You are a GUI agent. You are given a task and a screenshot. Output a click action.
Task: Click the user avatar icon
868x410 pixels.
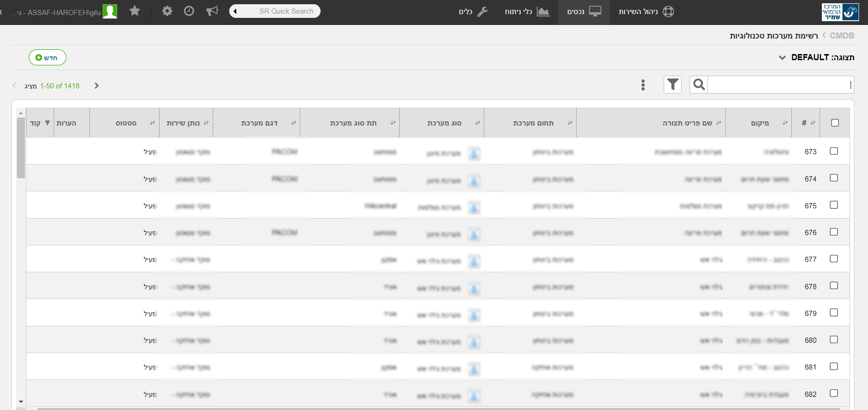tap(110, 11)
